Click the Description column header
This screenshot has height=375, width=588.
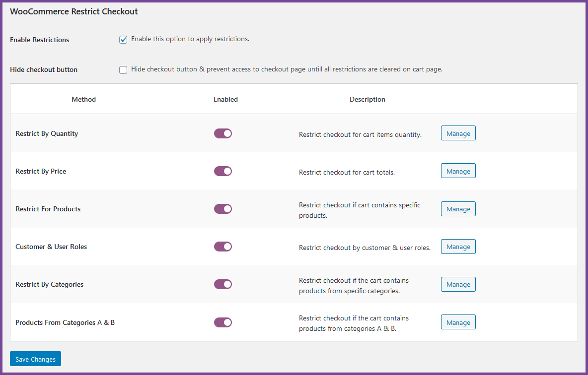coord(367,99)
